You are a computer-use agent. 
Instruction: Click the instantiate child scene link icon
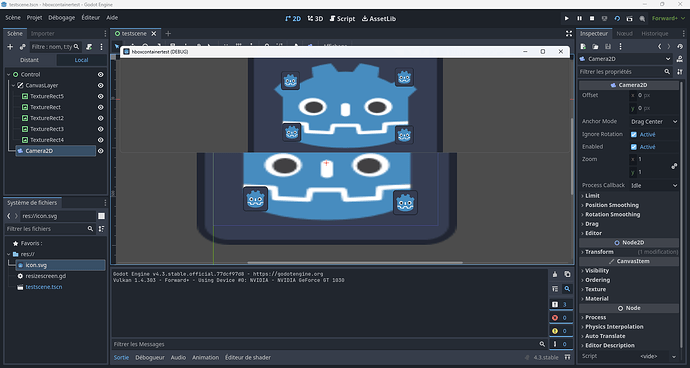(22, 47)
